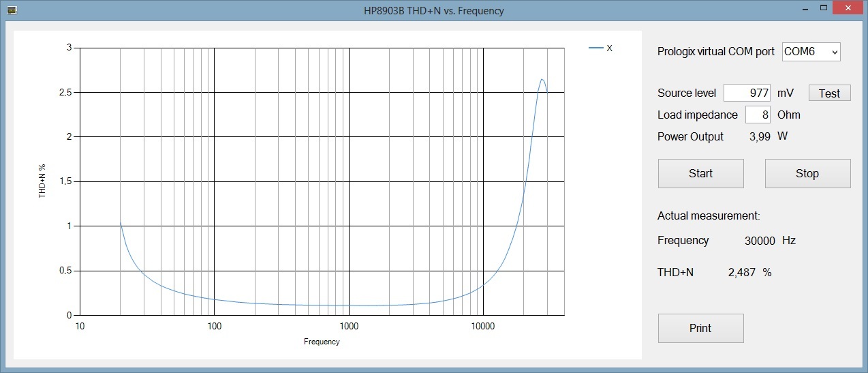Image resolution: width=868 pixels, height=373 pixels.
Task: Click the Load impedance label
Action: pos(698,115)
